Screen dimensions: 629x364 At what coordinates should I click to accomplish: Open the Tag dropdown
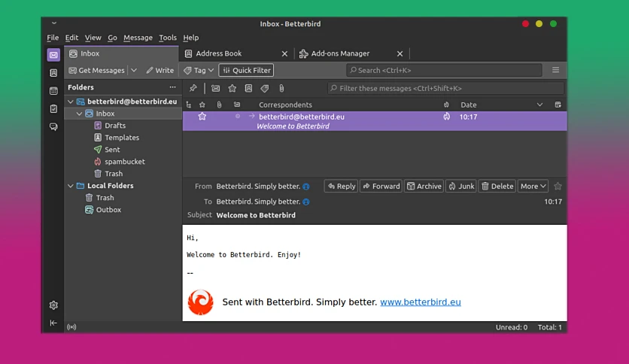(199, 70)
